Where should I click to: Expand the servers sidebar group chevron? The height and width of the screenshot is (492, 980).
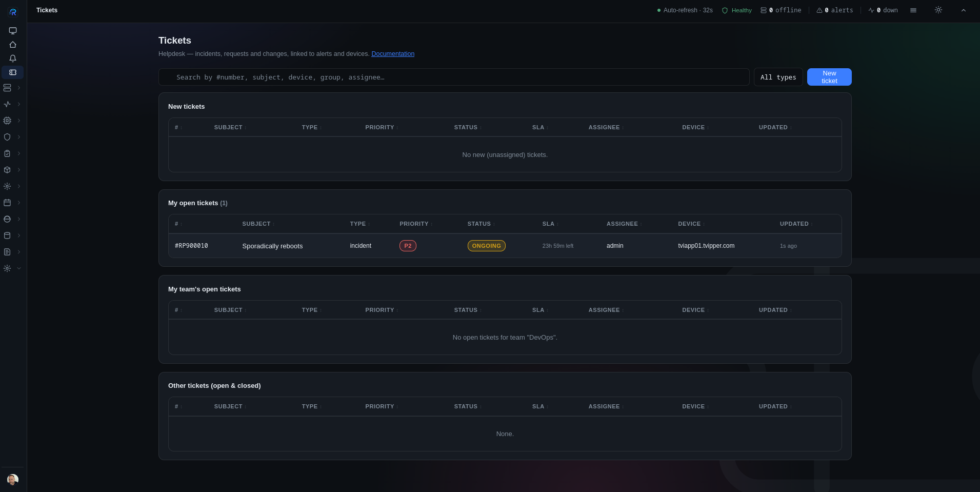click(x=19, y=88)
